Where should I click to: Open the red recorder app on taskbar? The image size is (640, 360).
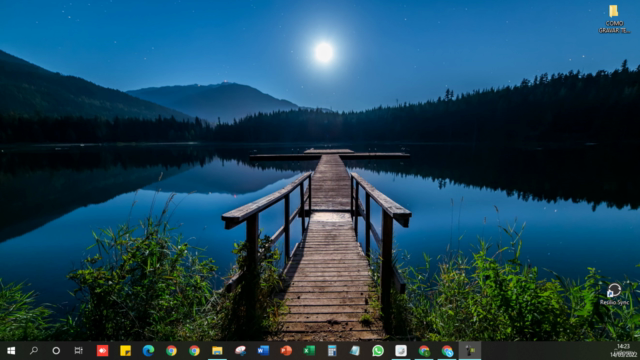tap(102, 351)
